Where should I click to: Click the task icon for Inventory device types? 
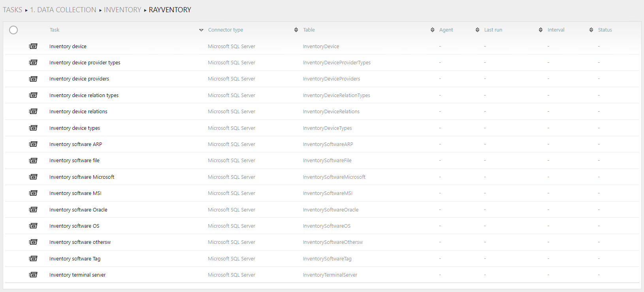pyautogui.click(x=33, y=128)
